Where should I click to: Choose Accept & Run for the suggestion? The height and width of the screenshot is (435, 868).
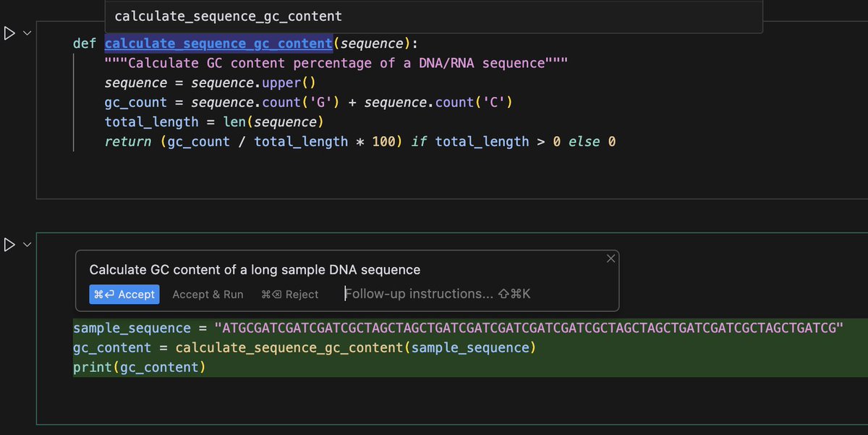[x=208, y=294]
